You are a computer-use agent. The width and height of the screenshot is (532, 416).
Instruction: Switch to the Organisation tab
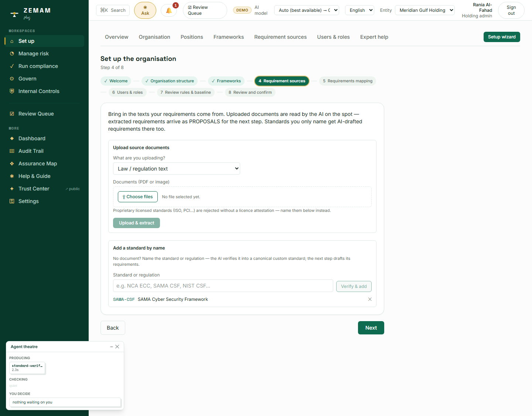coord(154,37)
